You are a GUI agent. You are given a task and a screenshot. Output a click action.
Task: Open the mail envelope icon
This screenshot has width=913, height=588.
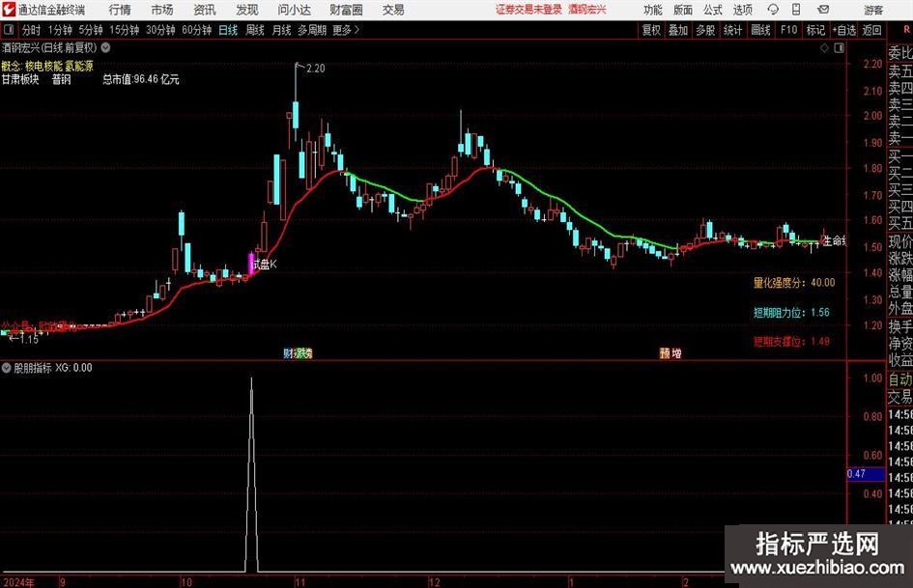(823, 10)
